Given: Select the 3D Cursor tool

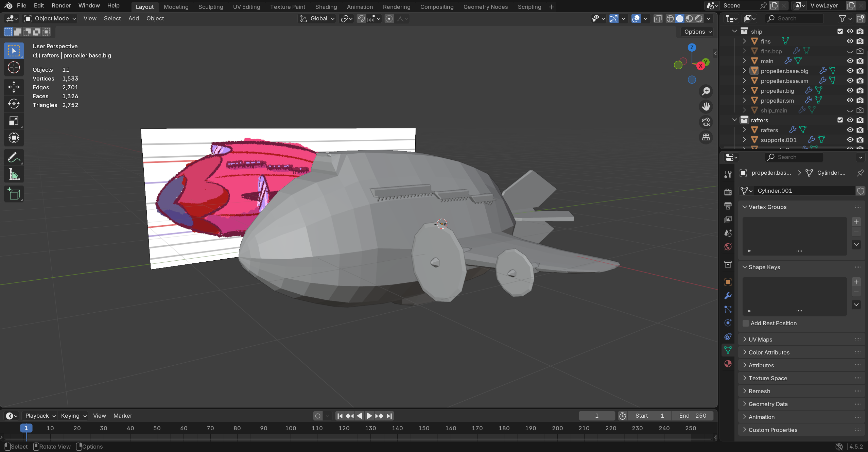Looking at the screenshot, I should pyautogui.click(x=14, y=68).
